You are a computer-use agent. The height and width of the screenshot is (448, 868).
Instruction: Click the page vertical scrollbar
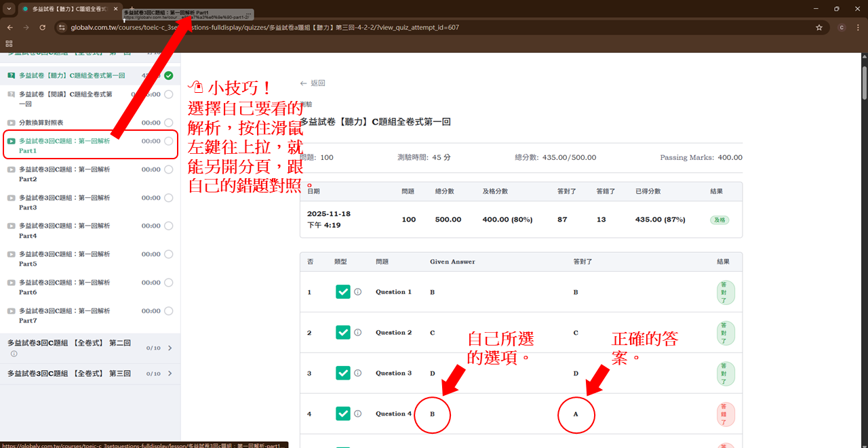[864, 203]
